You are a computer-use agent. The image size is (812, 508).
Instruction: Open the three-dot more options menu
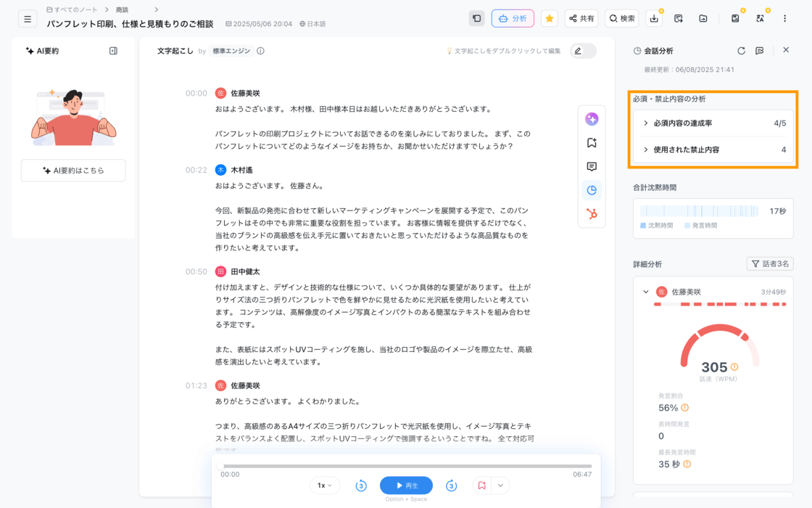point(784,19)
